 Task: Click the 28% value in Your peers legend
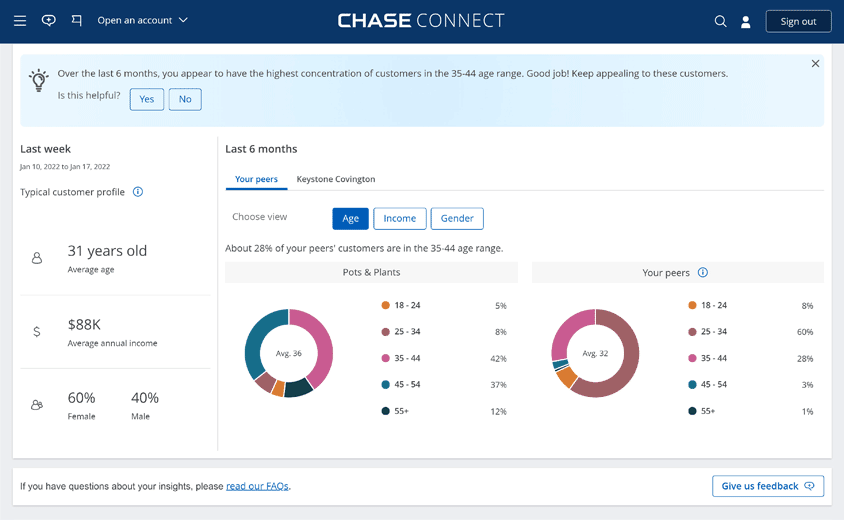click(805, 359)
